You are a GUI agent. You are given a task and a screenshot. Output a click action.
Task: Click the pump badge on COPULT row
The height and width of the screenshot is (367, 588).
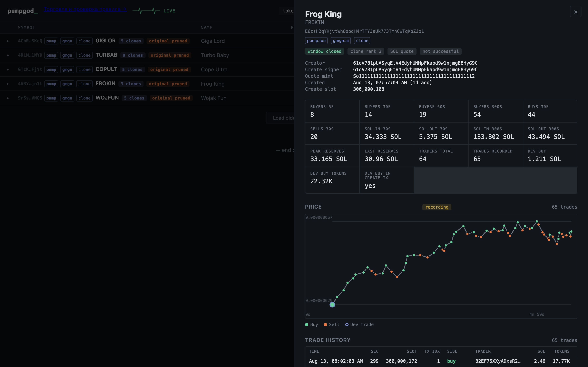click(x=51, y=70)
